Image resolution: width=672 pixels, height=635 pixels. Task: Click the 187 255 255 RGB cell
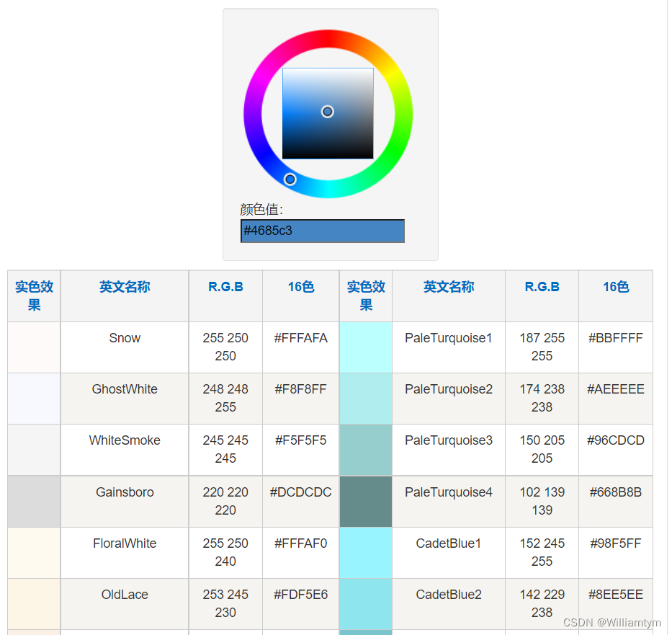coord(542,347)
